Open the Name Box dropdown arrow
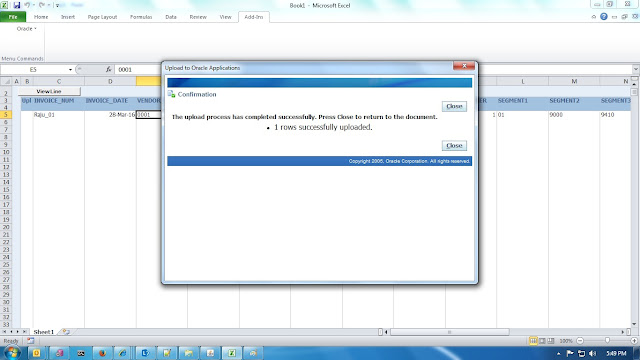640x360 pixels. [70, 70]
